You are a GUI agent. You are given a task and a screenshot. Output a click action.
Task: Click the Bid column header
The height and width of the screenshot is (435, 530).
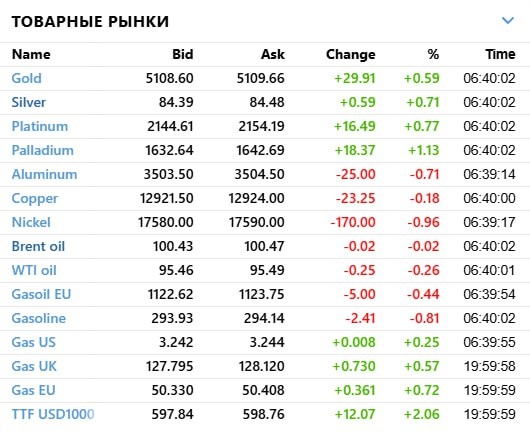click(183, 54)
